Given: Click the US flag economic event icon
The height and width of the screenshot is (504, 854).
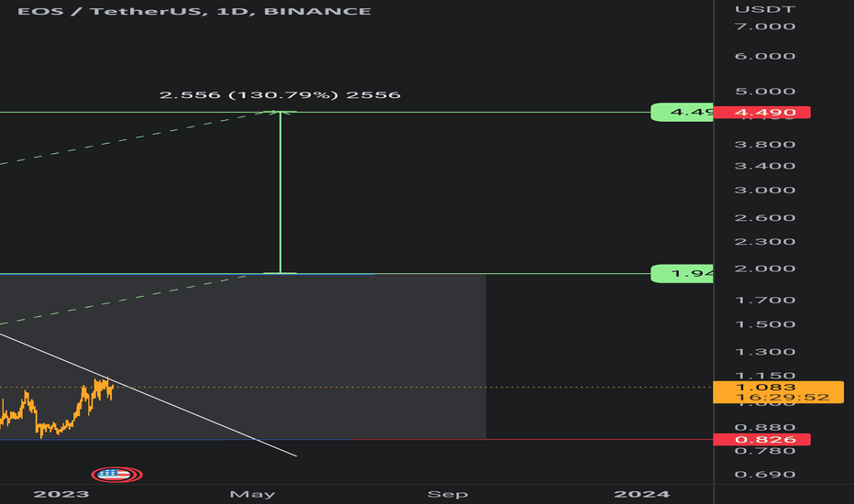Looking at the screenshot, I should click(x=116, y=475).
